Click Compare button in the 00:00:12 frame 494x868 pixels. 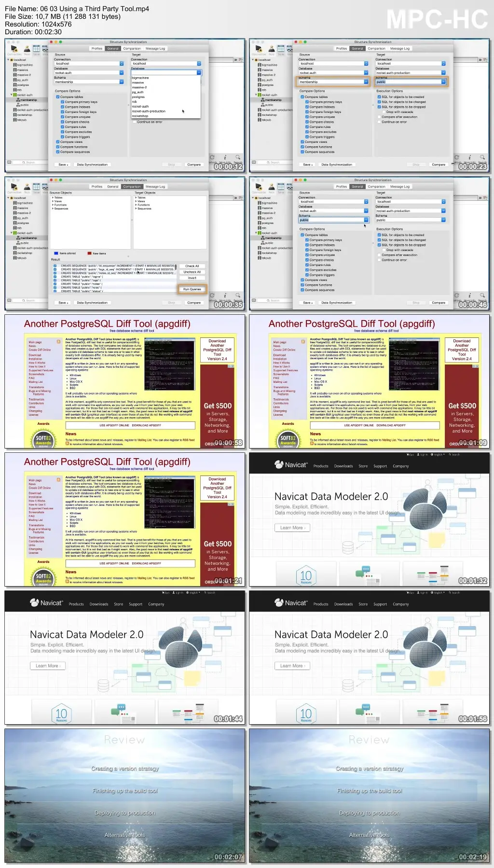pos(194,165)
